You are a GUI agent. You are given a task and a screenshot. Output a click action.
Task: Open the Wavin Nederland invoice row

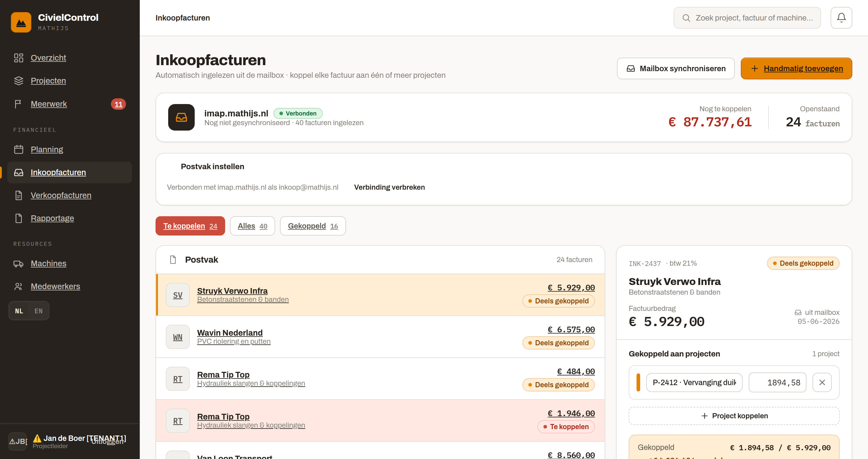coord(380,337)
